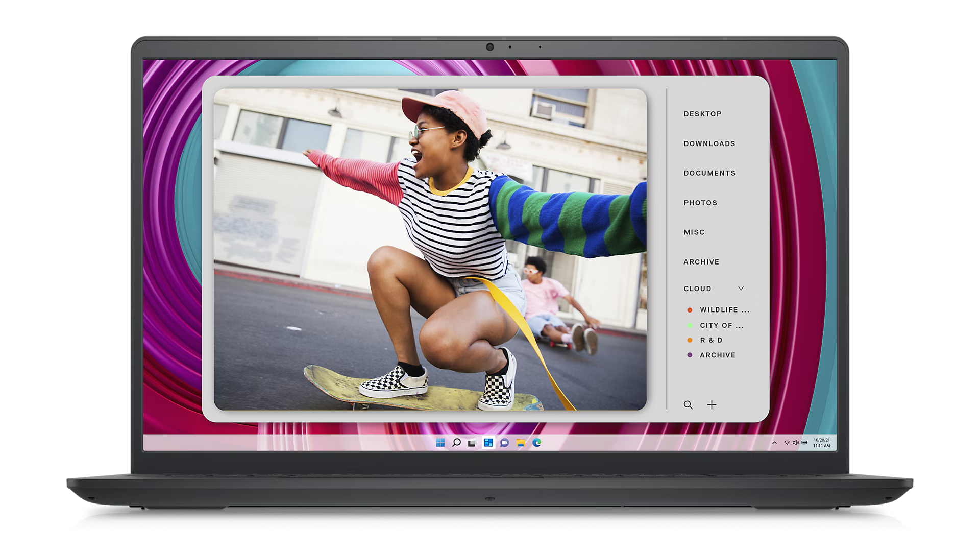980x552 pixels.
Task: Click the search magnifier in the sidebar
Action: (x=688, y=405)
